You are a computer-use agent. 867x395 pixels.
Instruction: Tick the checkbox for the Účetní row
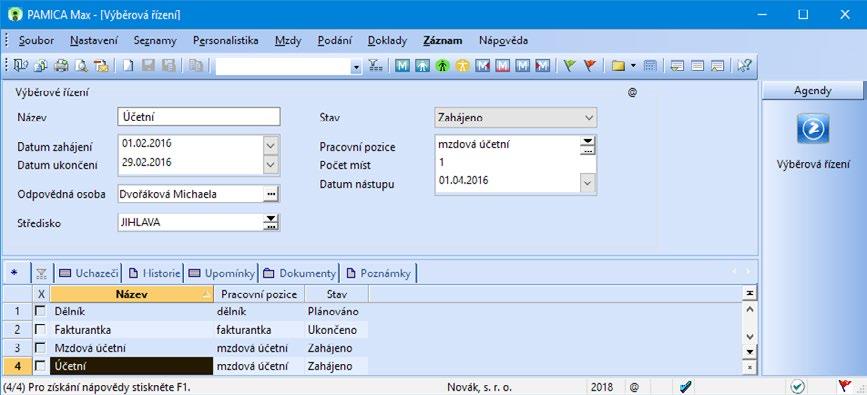pyautogui.click(x=40, y=366)
